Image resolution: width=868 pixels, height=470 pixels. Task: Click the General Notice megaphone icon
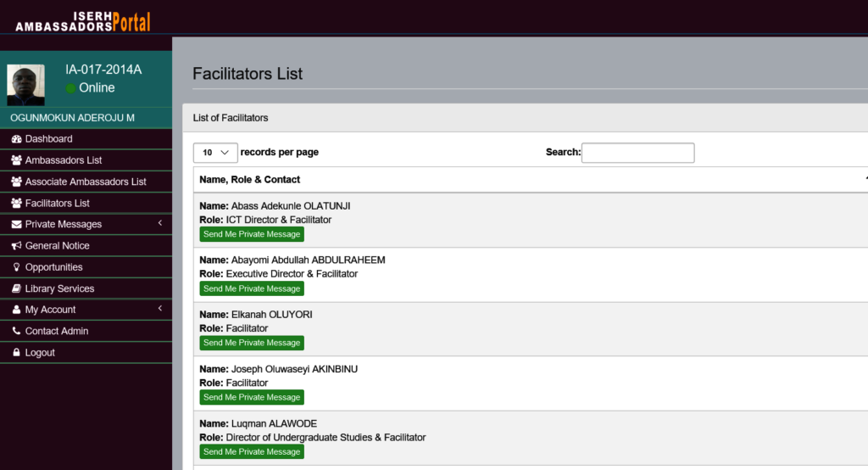(16, 246)
